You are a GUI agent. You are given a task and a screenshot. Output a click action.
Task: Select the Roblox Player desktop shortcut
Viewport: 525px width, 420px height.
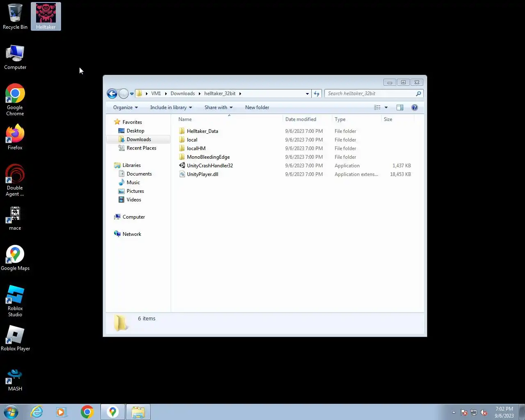pos(15,338)
